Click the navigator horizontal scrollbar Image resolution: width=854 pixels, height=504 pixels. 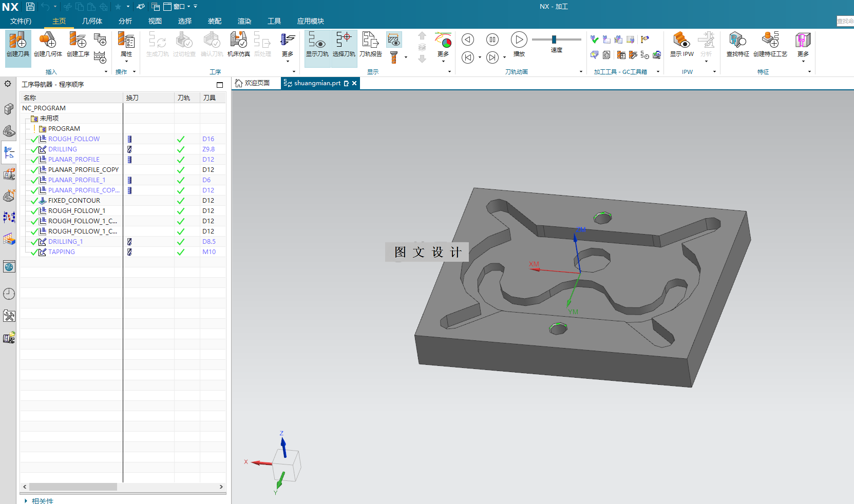[73, 487]
